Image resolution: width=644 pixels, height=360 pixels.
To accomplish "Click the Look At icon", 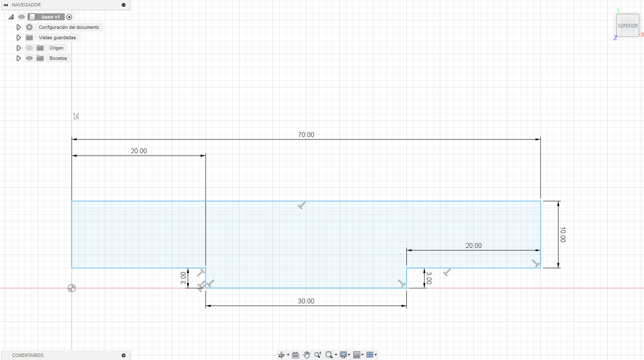I will (x=295, y=355).
